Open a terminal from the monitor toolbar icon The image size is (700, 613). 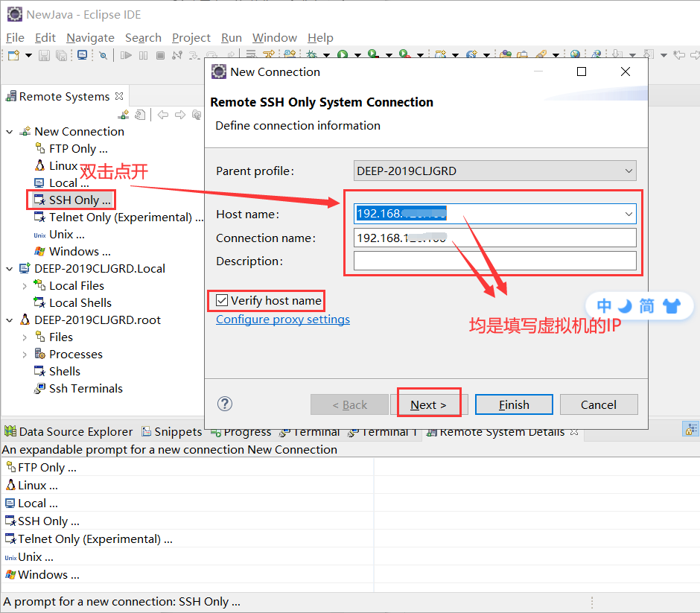pyautogui.click(x=82, y=55)
